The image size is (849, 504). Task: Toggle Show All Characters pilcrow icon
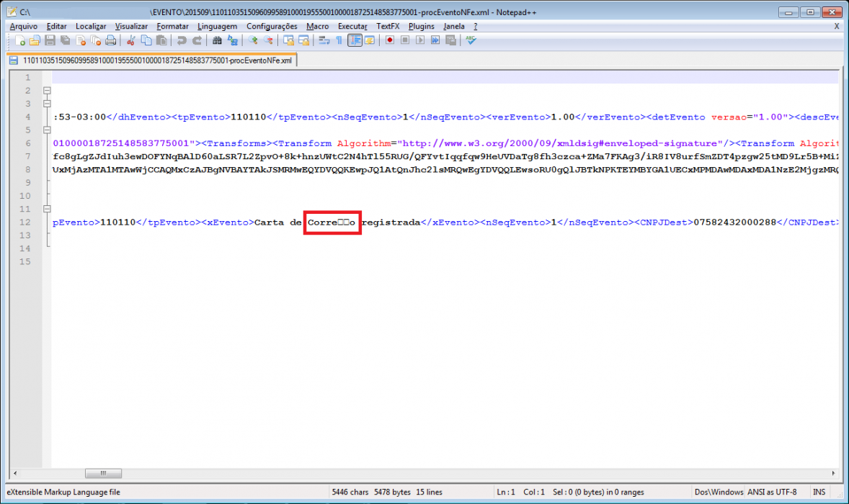click(x=339, y=40)
